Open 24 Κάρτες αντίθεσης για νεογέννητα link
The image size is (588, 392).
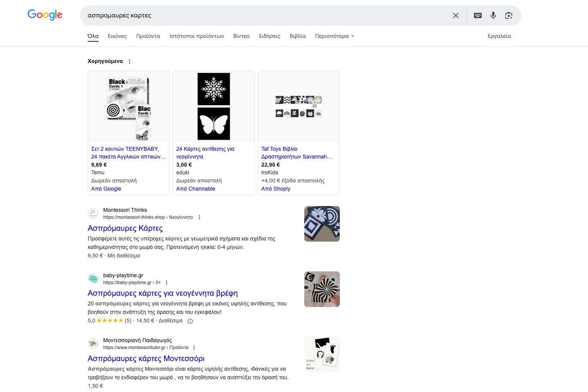click(205, 153)
